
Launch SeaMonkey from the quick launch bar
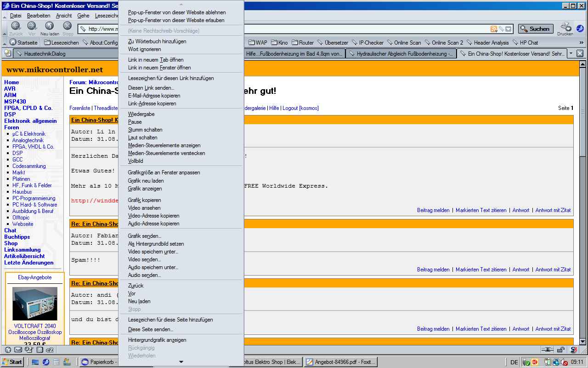tap(46, 362)
